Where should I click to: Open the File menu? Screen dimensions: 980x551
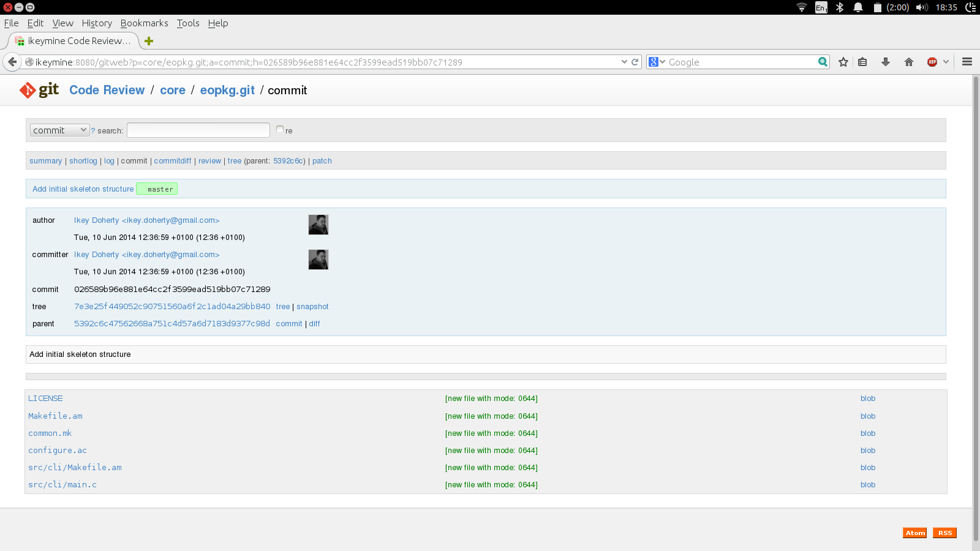(11, 23)
